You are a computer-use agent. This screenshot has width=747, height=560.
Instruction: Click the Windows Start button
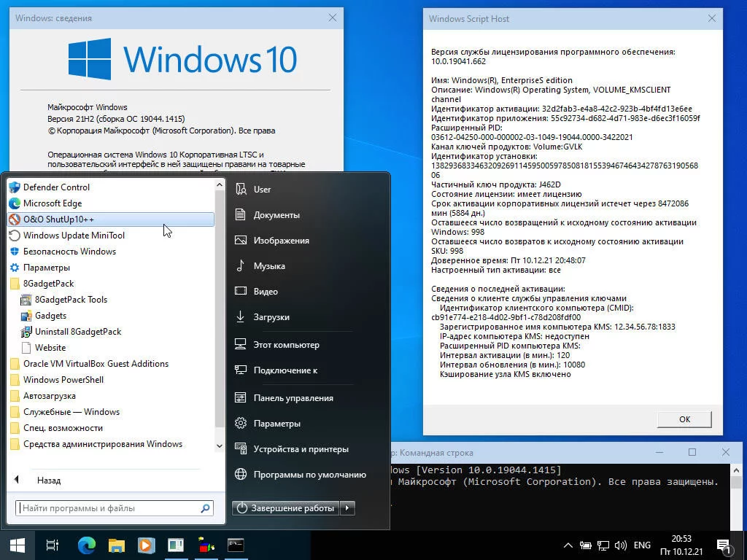pos(18,545)
